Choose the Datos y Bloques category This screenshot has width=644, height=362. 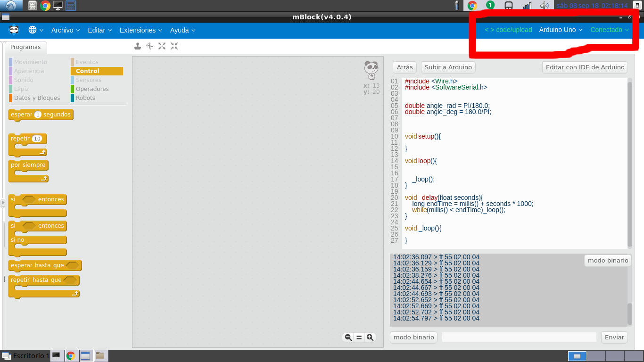[37, 98]
